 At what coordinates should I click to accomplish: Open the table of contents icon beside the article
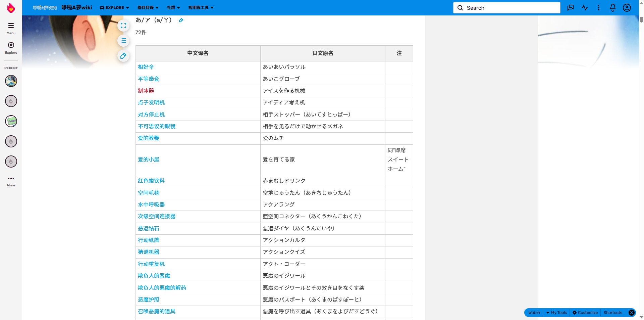(x=123, y=41)
